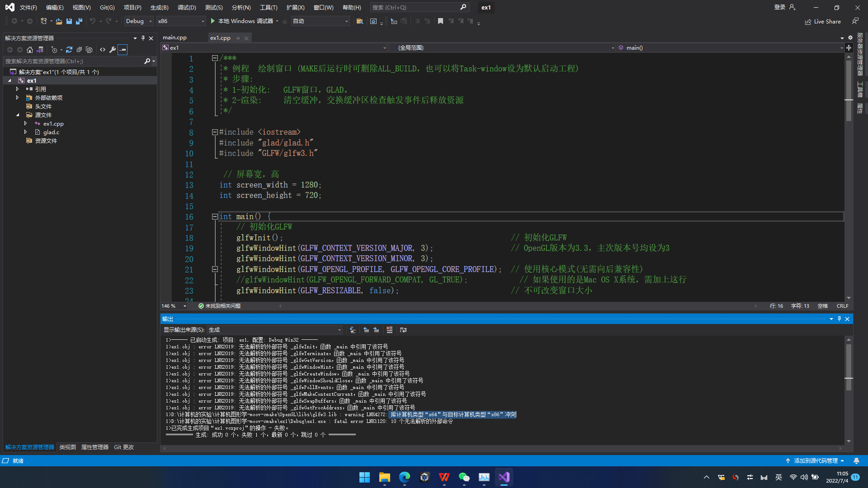Open the 生成(B) build menu
This screenshot has height=488, width=868.
(x=159, y=8)
